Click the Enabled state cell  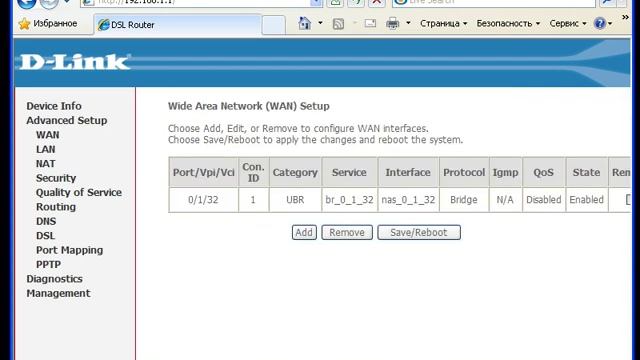pyautogui.click(x=587, y=200)
